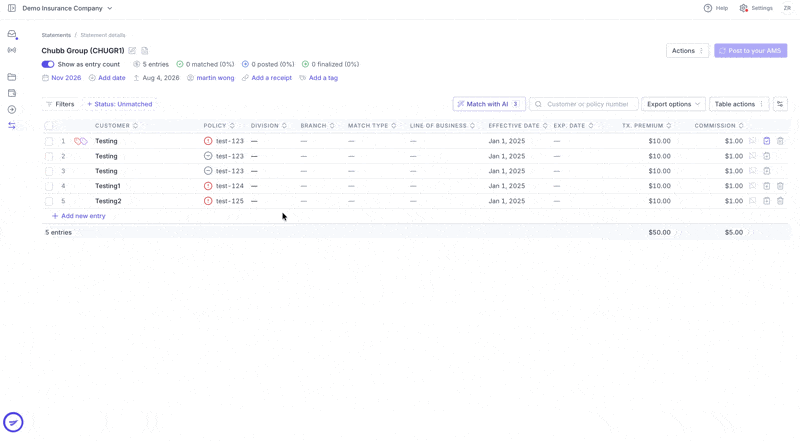Screen dimensions: 800x441
Task: Open the Export options dropdown
Action: (673, 104)
